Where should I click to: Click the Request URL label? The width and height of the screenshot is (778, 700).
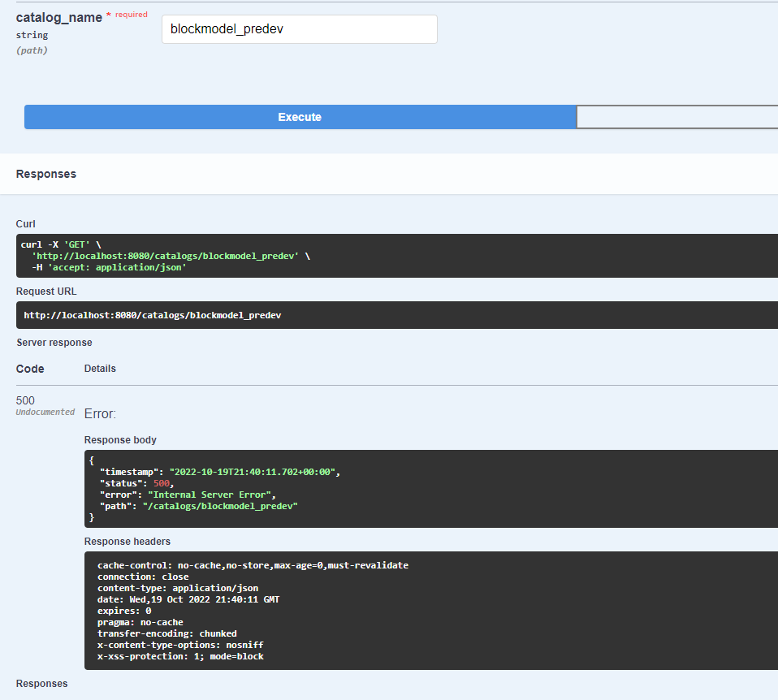pyautogui.click(x=46, y=292)
